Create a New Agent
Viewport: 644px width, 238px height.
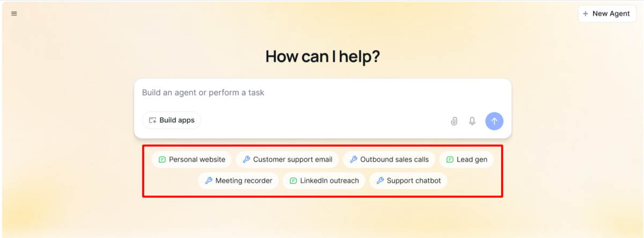point(607,13)
